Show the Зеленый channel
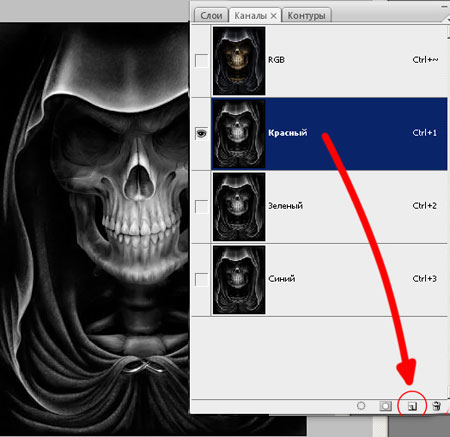This screenshot has height=437, width=450. click(x=201, y=207)
